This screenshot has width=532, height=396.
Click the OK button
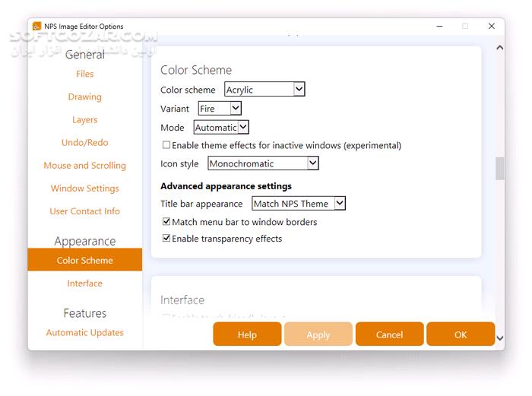(x=461, y=334)
